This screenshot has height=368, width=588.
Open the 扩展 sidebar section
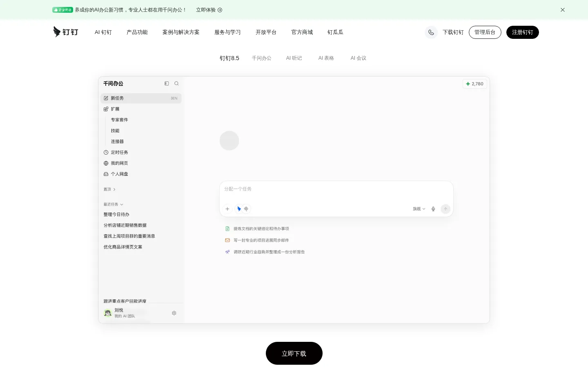(x=111, y=109)
